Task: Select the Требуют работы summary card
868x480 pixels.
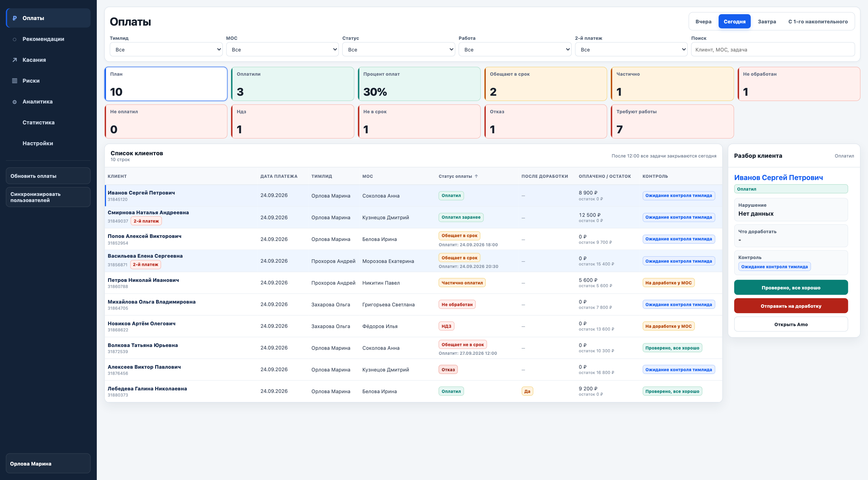Action: coord(672,121)
